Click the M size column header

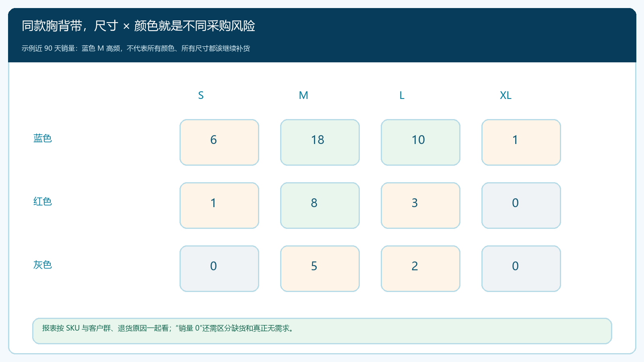tap(303, 95)
